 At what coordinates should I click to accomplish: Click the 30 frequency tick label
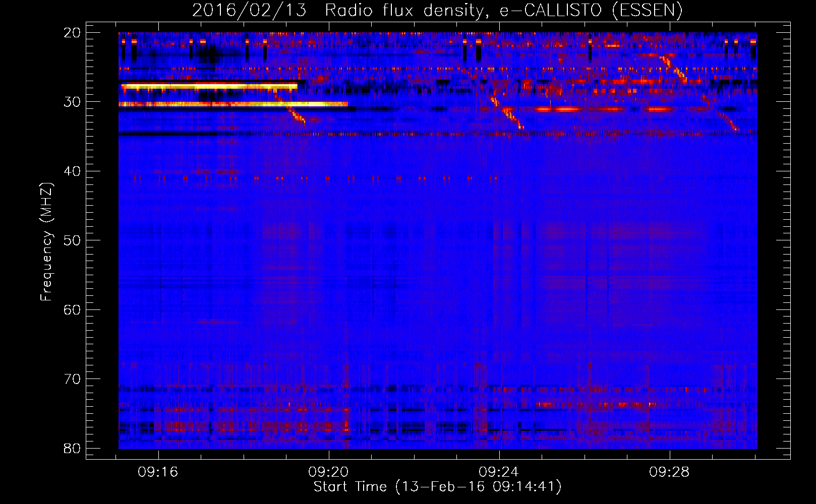click(72, 102)
